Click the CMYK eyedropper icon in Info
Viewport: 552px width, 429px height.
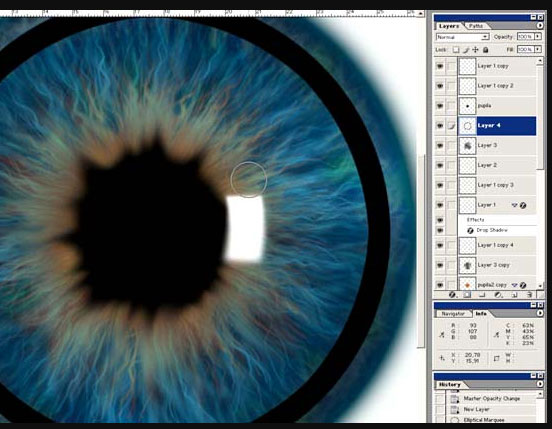tap(496, 334)
